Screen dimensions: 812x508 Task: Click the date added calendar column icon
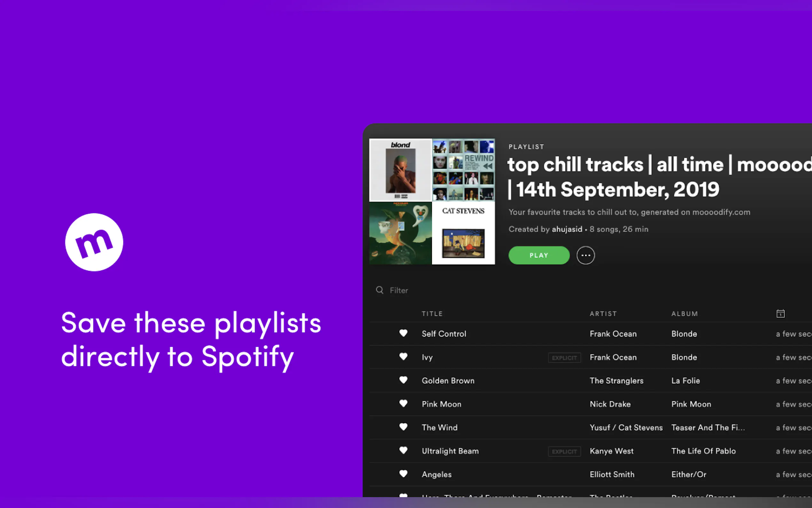click(780, 314)
